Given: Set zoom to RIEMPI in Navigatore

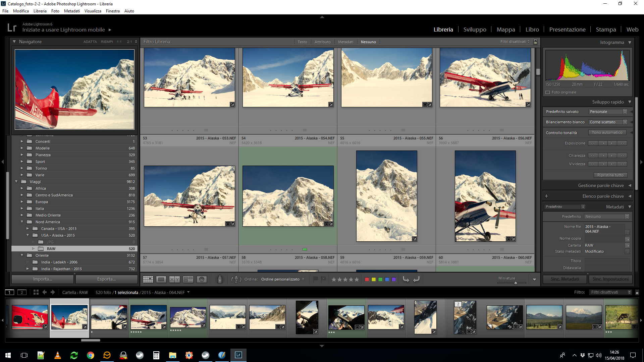Looking at the screenshot, I should click(107, 42).
